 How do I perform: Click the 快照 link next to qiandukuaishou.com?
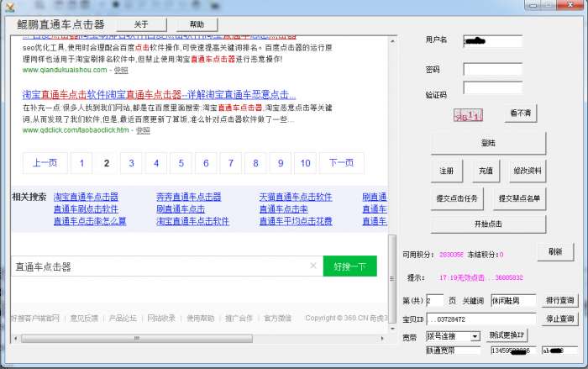[x=121, y=71]
